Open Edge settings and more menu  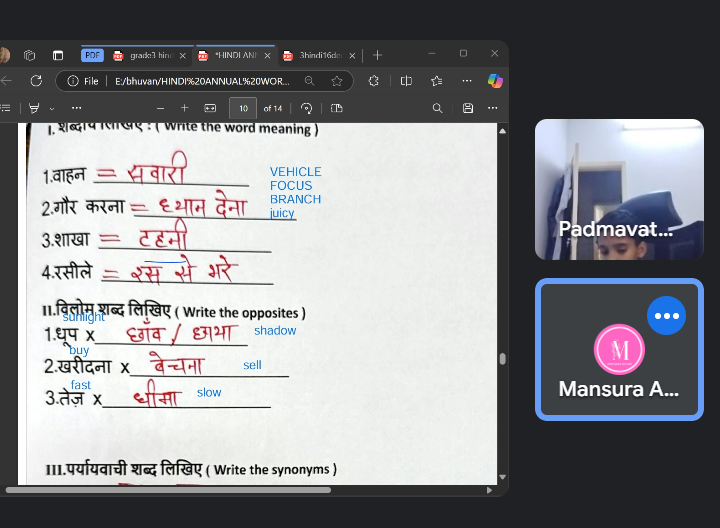point(467,81)
